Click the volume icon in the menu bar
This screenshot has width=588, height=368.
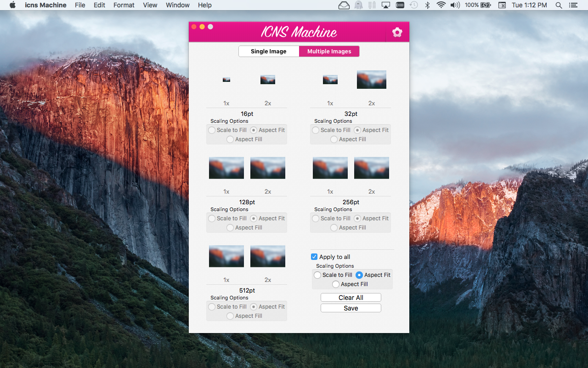point(455,5)
